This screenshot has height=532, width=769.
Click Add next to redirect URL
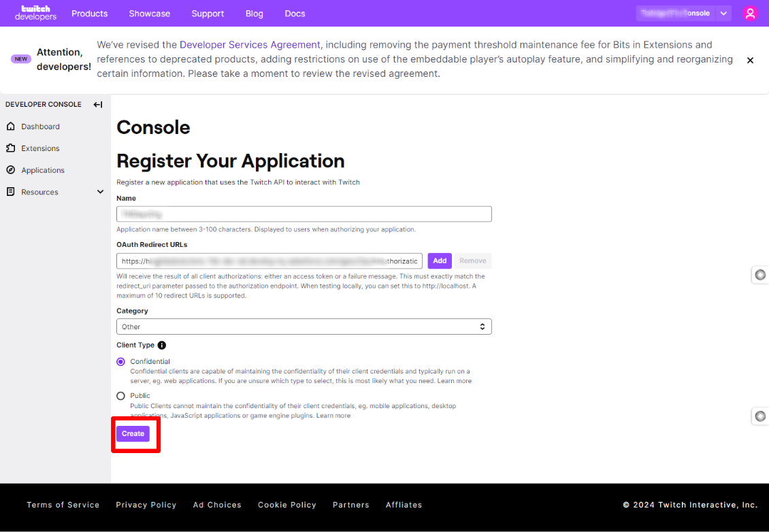(440, 261)
